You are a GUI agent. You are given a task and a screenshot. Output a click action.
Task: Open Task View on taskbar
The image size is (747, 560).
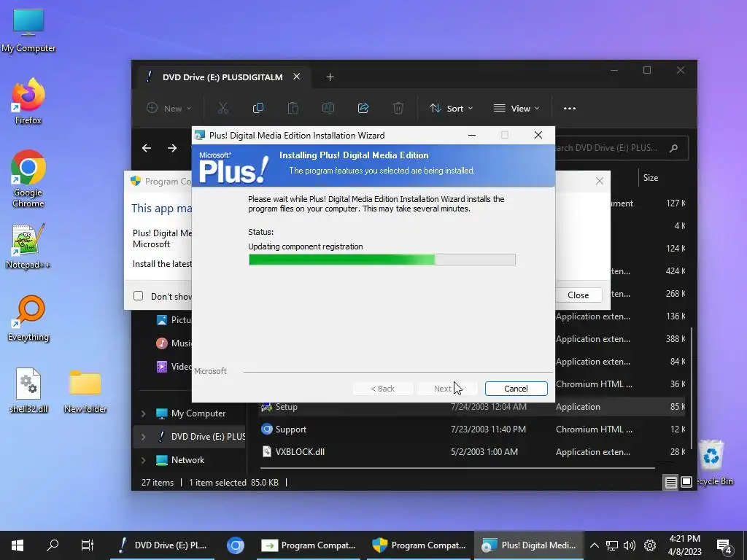click(x=88, y=545)
